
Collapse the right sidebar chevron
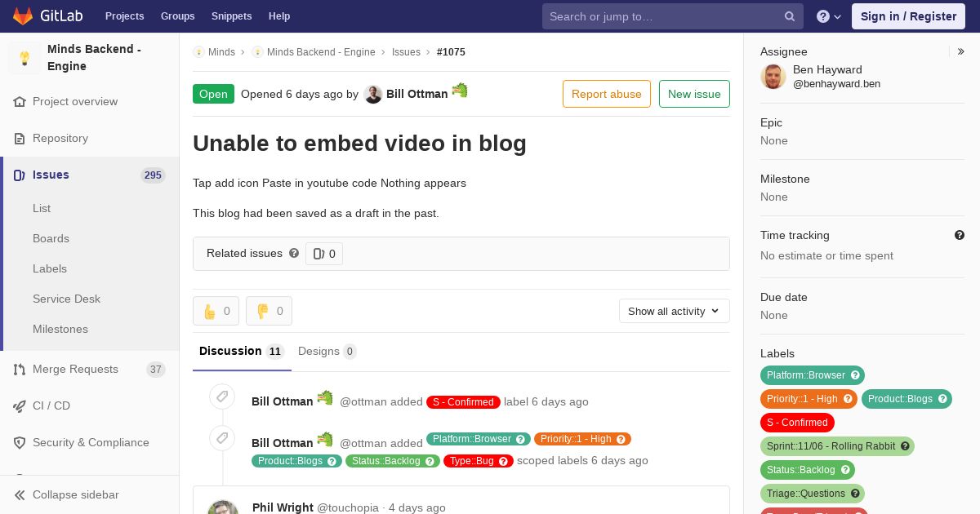click(961, 51)
